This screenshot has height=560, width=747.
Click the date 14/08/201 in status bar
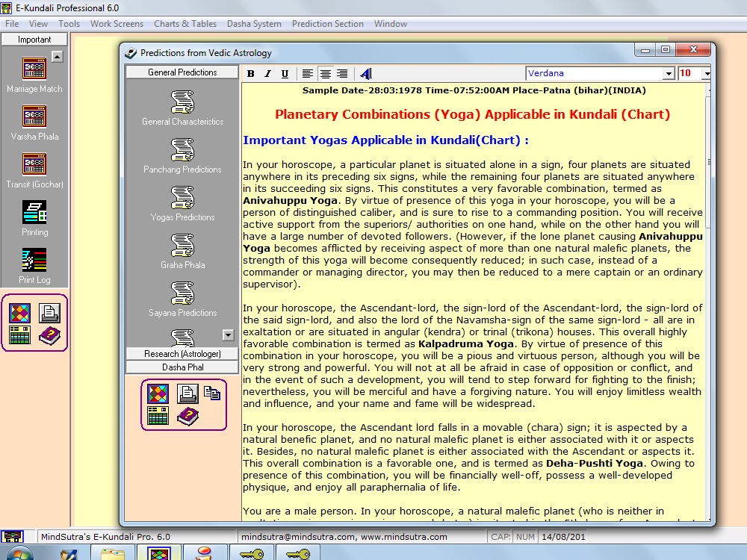[x=563, y=537]
